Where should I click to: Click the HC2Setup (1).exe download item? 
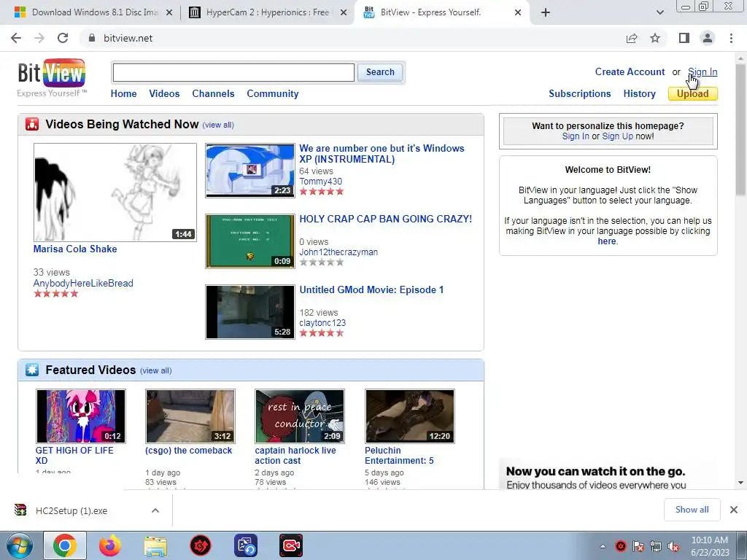[71, 510]
